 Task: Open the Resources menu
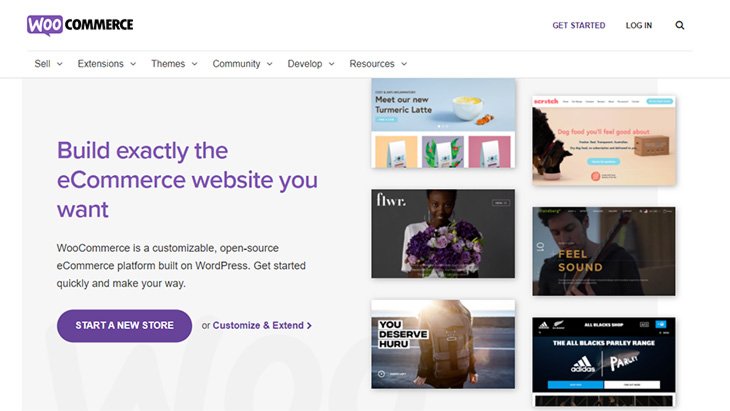click(x=372, y=64)
